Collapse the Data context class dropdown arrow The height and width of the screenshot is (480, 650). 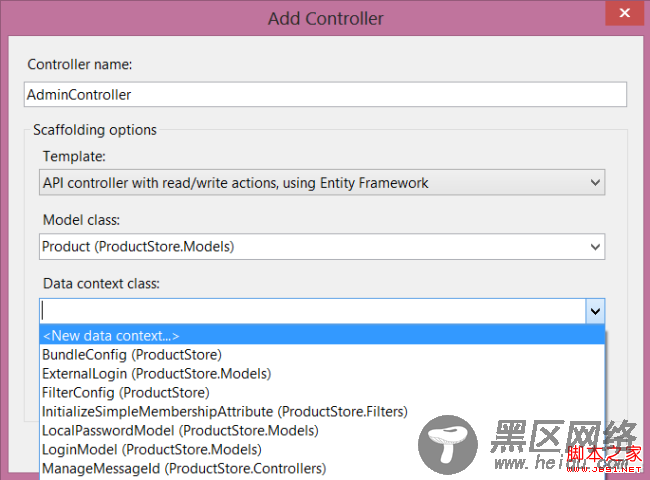(595, 311)
